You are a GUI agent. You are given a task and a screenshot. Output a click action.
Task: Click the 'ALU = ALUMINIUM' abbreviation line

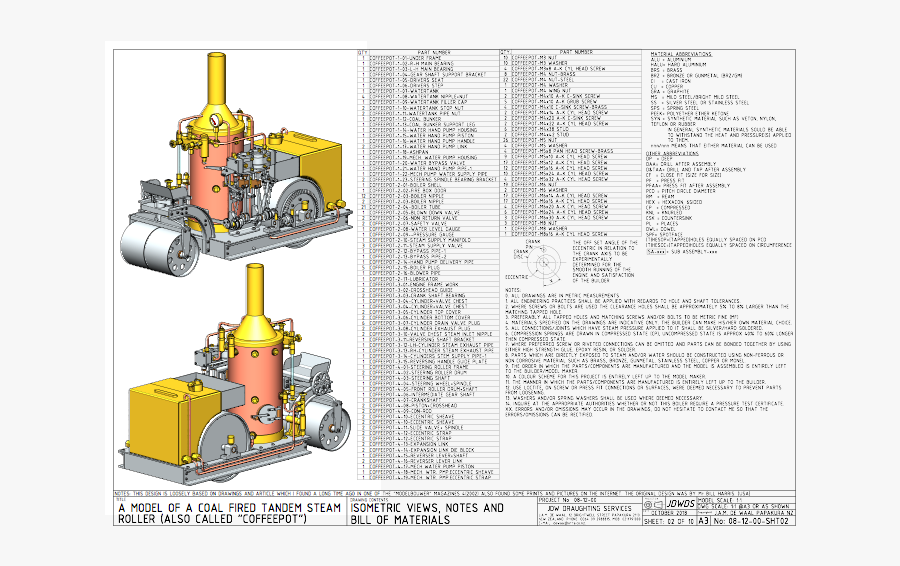(x=671, y=59)
